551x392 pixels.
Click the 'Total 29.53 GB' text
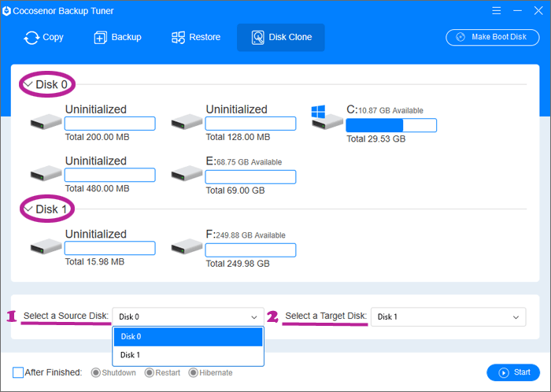[x=376, y=139]
